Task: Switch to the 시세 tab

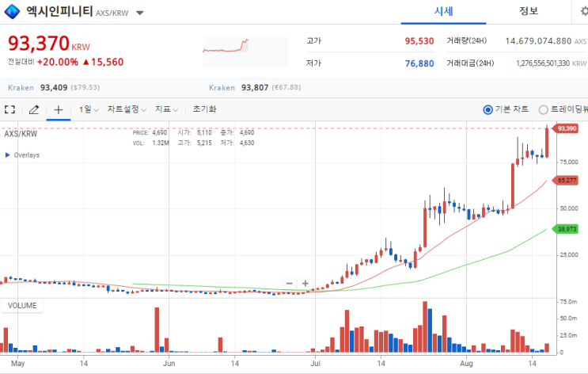Action: 444,11
